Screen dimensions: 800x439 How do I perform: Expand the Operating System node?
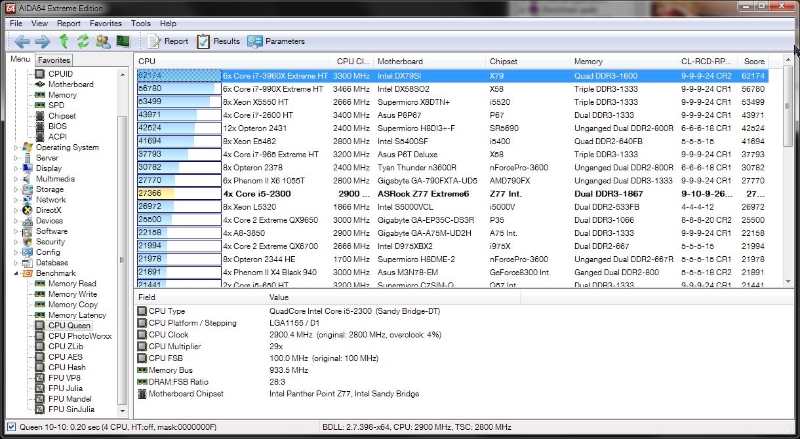[15, 148]
